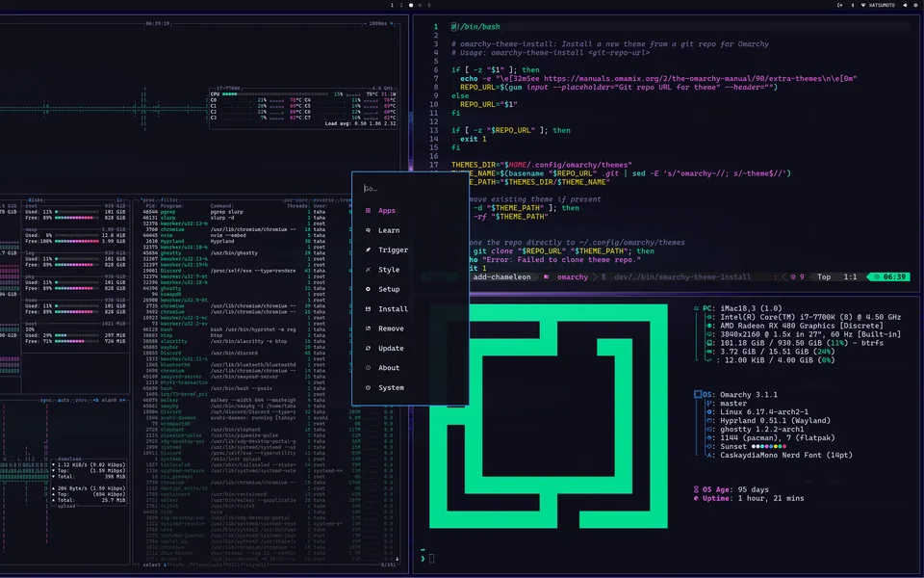Click the 06:39 clock in nvim statusline

(894, 277)
